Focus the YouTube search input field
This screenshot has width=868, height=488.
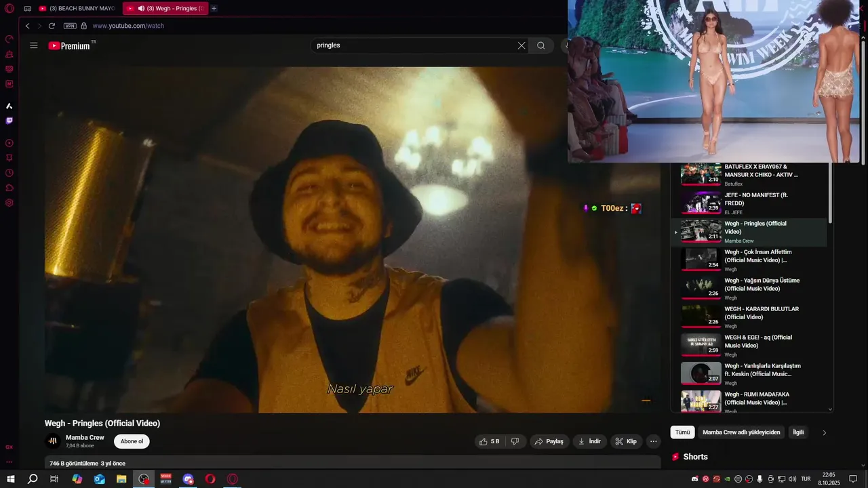(414, 45)
